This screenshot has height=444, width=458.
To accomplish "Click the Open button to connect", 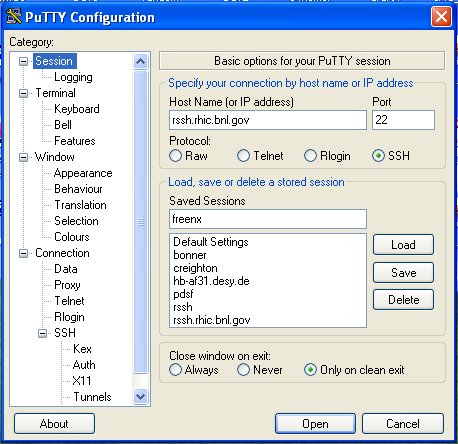I will pyautogui.click(x=315, y=424).
